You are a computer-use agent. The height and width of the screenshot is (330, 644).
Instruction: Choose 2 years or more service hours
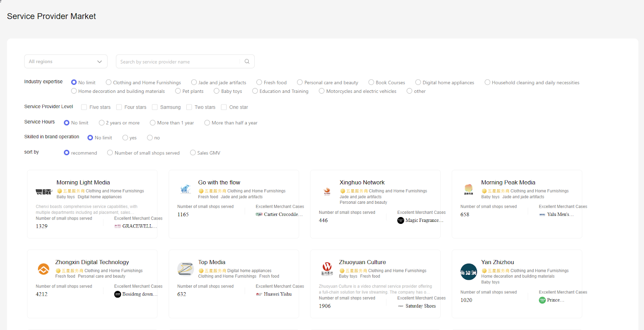pyautogui.click(x=102, y=123)
